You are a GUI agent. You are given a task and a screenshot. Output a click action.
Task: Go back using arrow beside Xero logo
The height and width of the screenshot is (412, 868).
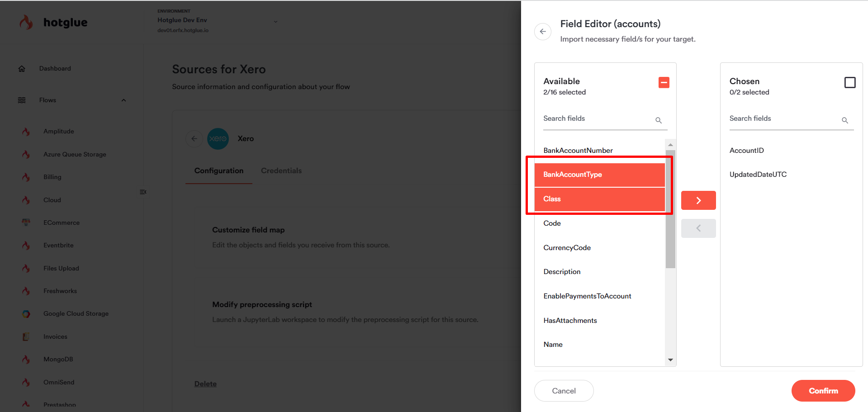(x=194, y=139)
